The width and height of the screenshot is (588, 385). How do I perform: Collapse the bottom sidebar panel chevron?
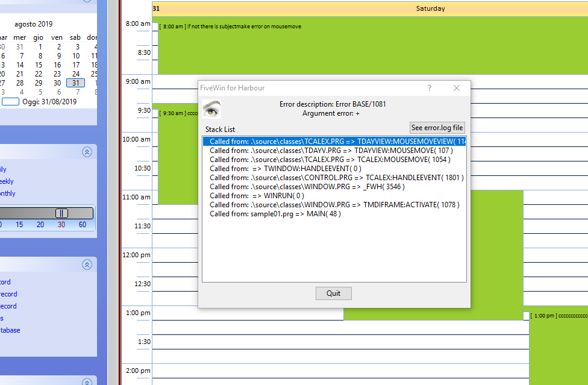(87, 381)
